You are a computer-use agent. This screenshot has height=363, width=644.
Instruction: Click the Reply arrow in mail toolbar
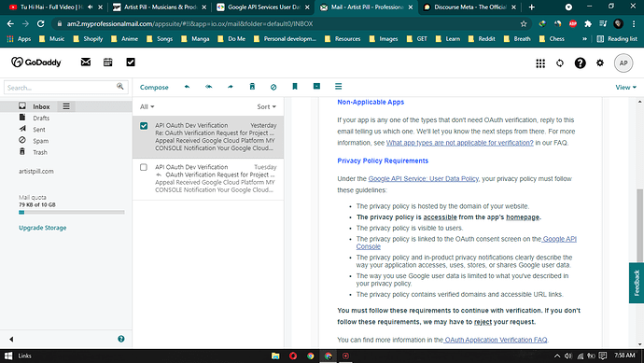pos(187,87)
